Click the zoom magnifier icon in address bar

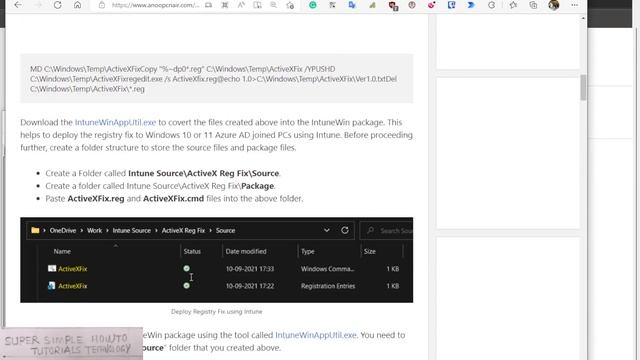pos(273,5)
